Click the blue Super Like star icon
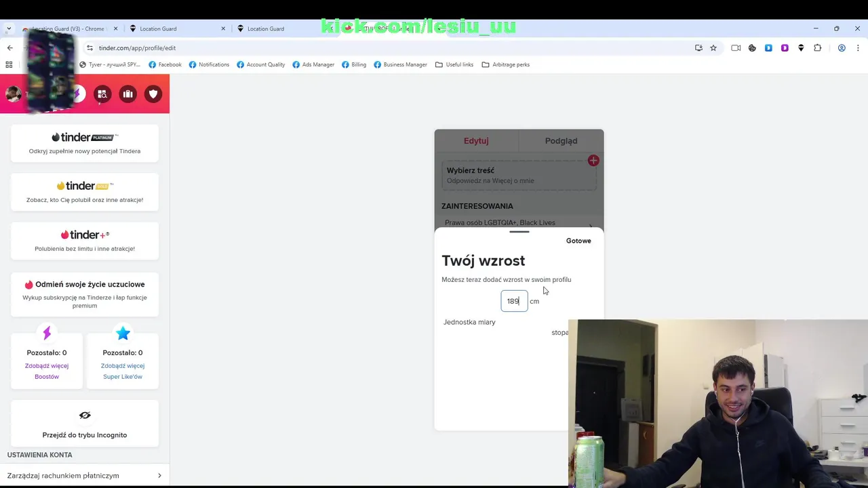 click(x=123, y=333)
